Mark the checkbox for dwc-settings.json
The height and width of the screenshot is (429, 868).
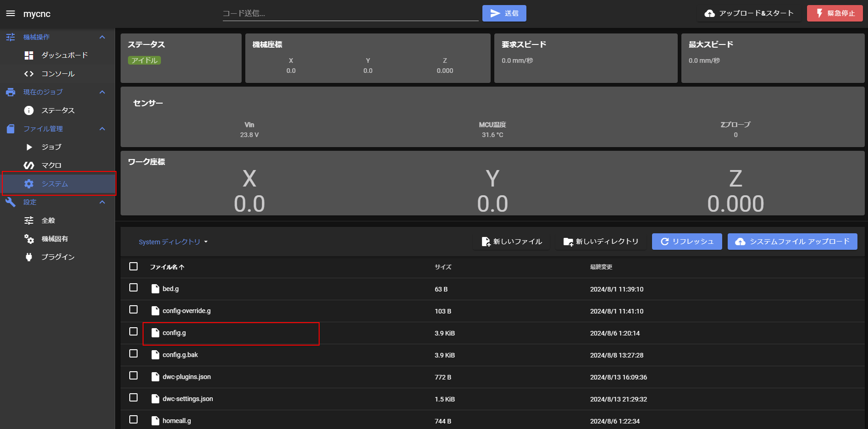[x=133, y=397]
